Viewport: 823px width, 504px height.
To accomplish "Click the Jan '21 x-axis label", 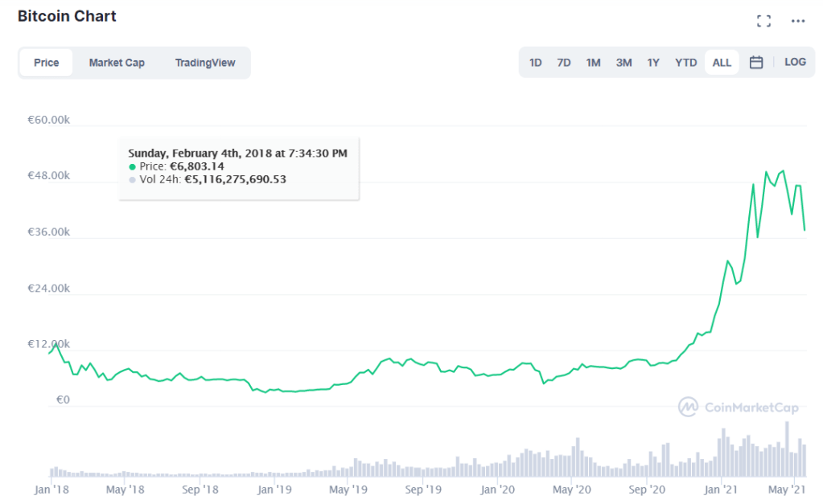I will [721, 489].
